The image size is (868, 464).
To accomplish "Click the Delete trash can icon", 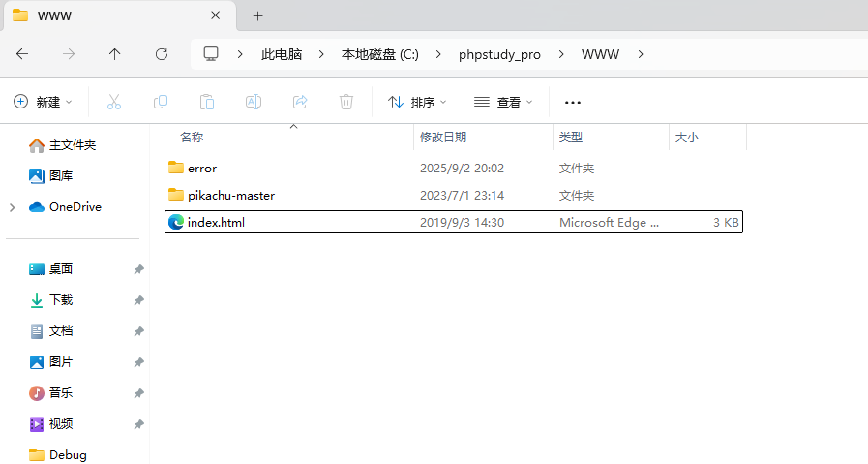I will [x=346, y=102].
